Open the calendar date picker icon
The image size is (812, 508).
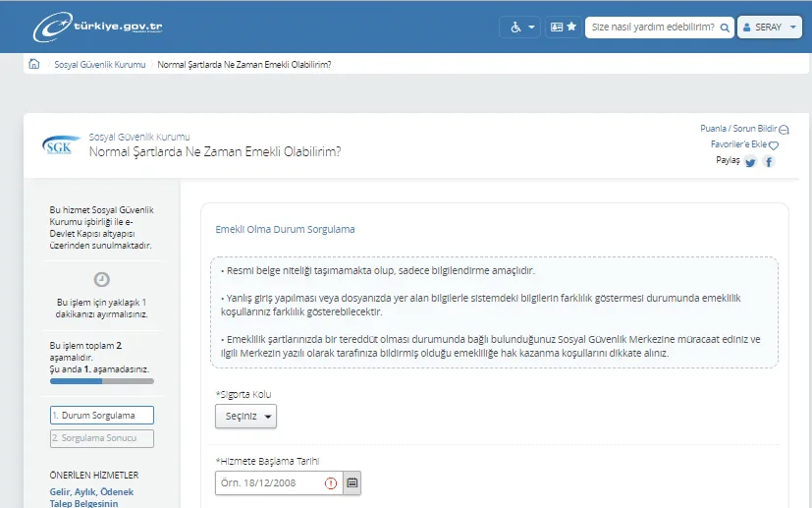tap(352, 483)
